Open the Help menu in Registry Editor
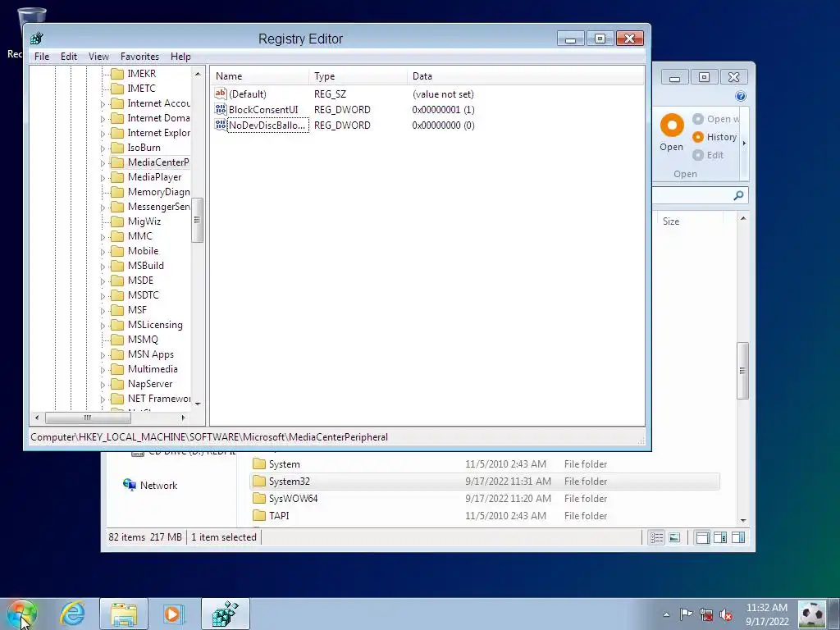840x630 pixels. 180,57
